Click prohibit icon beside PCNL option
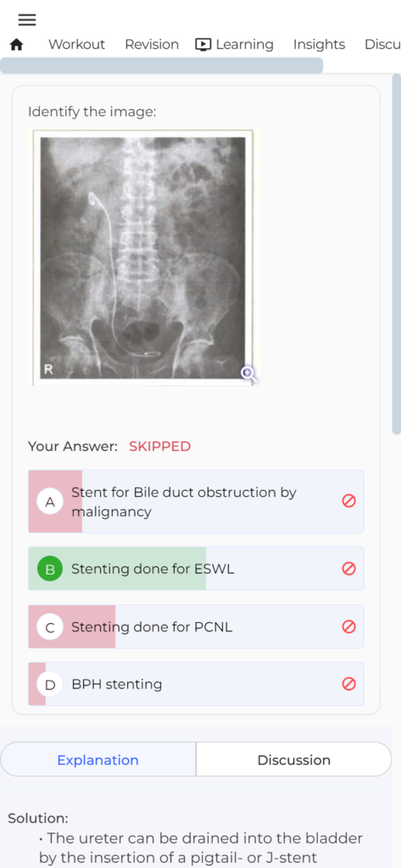The width and height of the screenshot is (401, 868). [348, 626]
